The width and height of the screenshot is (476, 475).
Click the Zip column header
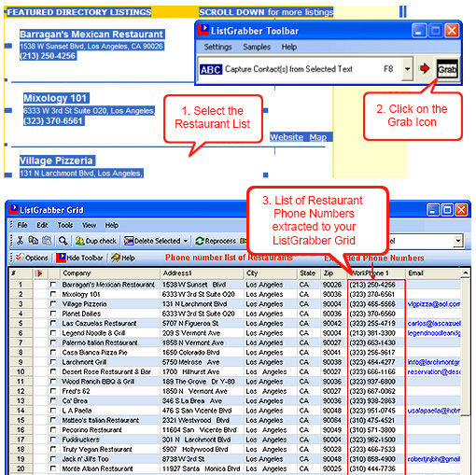(x=333, y=273)
